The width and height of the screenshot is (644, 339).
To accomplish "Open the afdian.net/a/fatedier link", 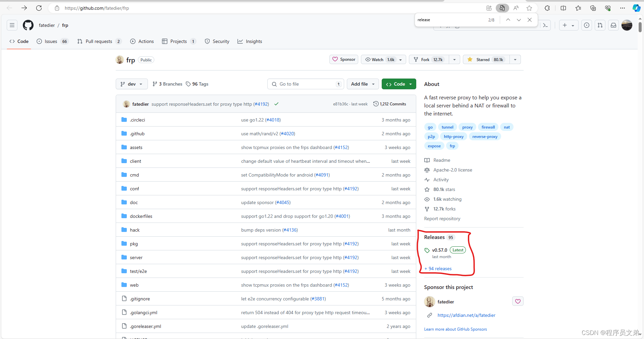I will coord(466,315).
